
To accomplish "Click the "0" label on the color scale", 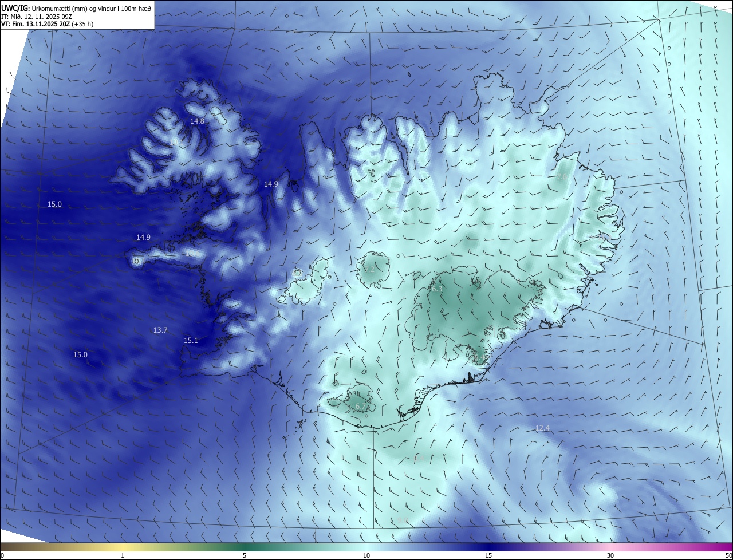I will coord(2,555).
